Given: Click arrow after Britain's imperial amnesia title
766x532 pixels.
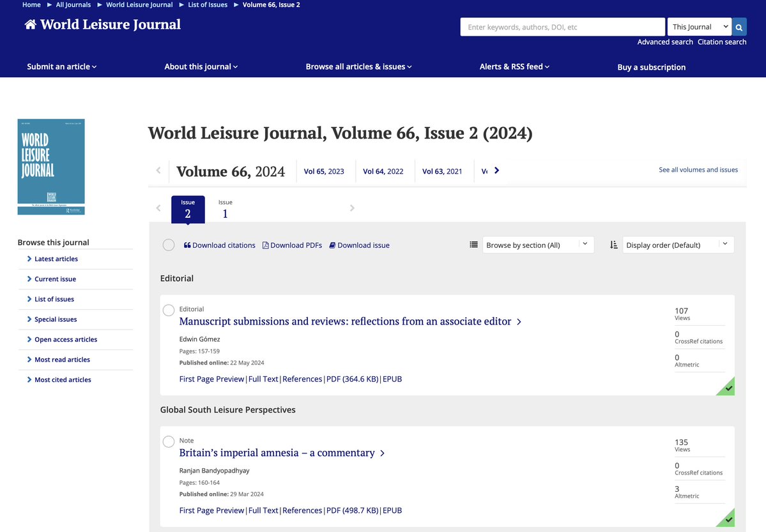Looking at the screenshot, I should [382, 453].
